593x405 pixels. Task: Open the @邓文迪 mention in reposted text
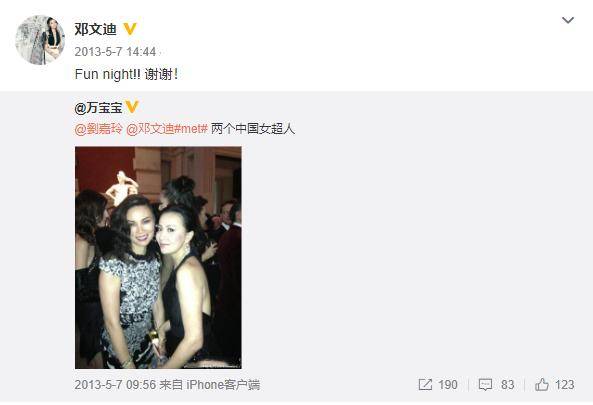(x=150, y=129)
